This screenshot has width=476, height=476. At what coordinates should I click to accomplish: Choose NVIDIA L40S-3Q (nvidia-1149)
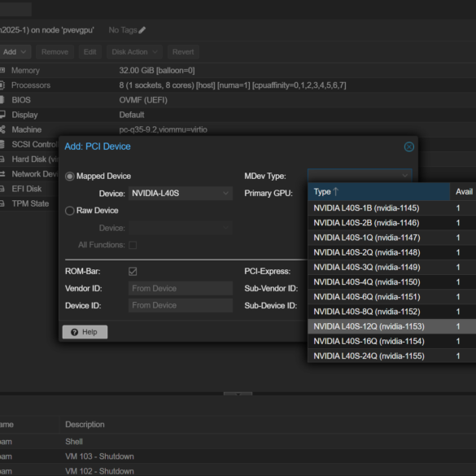[392, 267]
